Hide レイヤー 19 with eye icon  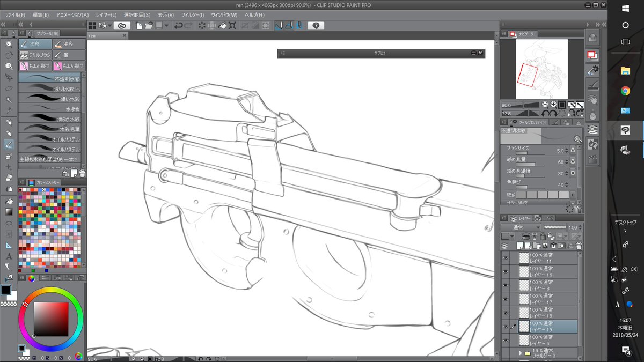click(506, 326)
